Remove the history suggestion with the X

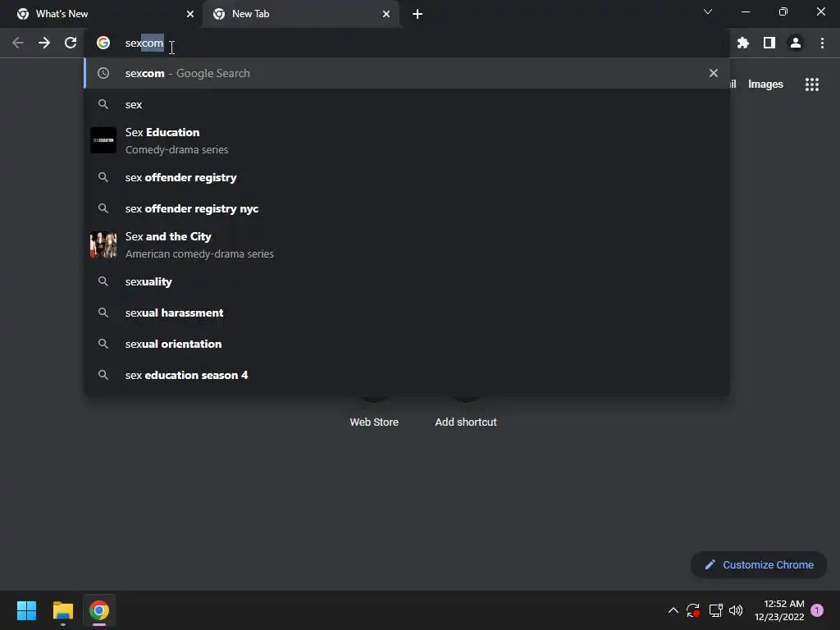pyautogui.click(x=714, y=73)
